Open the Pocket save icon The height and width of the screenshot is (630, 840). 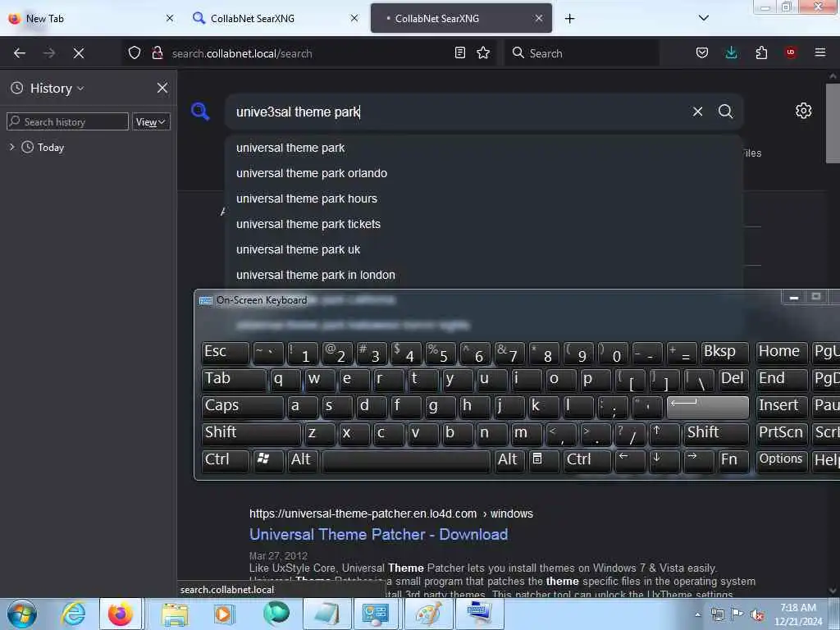click(702, 52)
